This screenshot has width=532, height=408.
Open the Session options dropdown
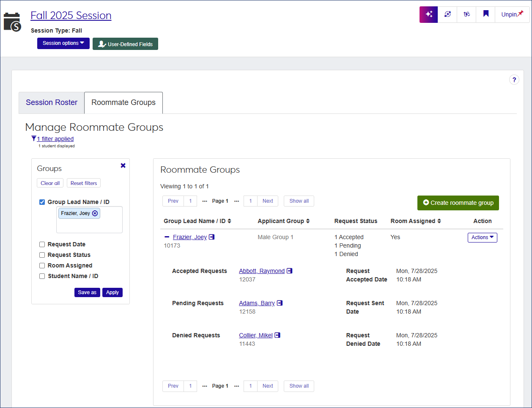click(x=63, y=43)
